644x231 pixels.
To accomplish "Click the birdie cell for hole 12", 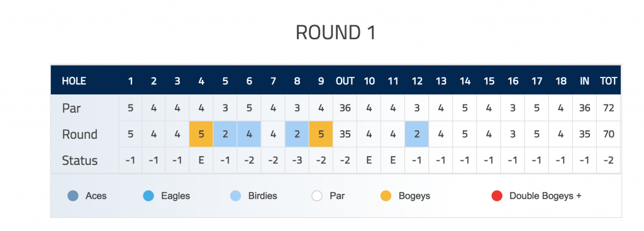I will [417, 134].
